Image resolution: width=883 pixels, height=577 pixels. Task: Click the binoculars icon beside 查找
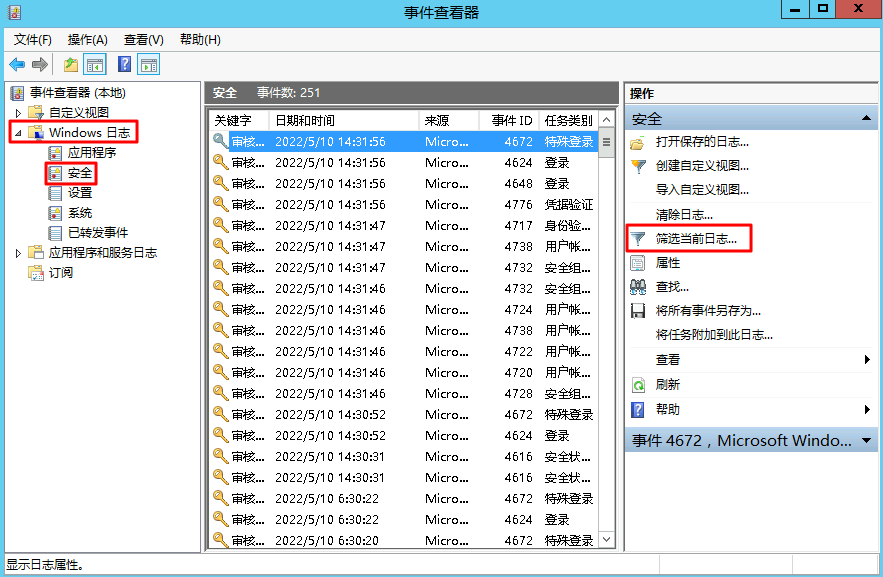(x=637, y=287)
